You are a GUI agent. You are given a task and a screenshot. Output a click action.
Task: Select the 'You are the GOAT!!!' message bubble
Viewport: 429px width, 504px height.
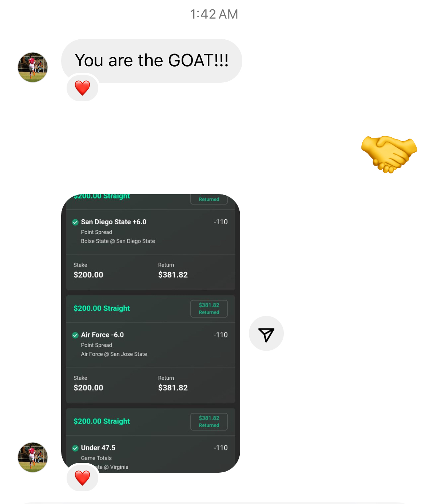pos(152,61)
